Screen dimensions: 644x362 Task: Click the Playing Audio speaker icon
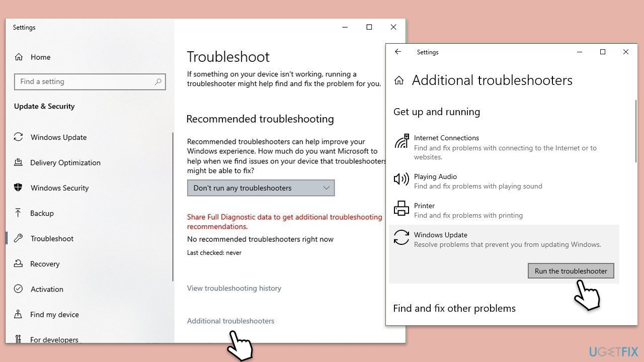401,178
